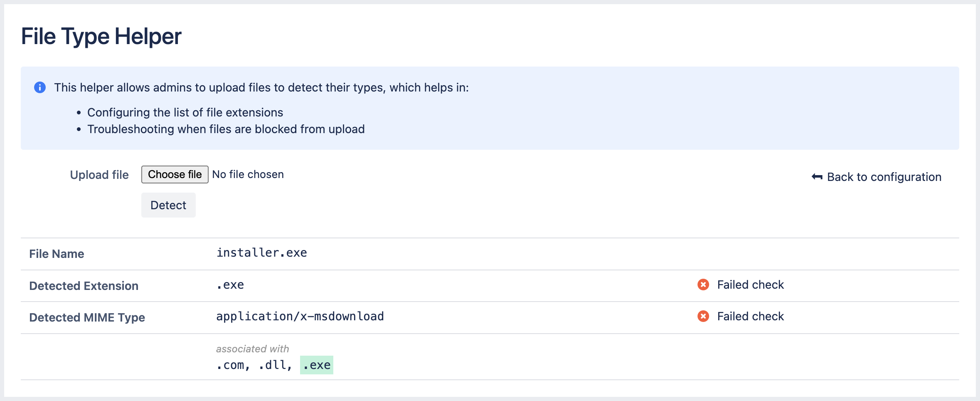Click the No file chosen label
This screenshot has height=401, width=980.
coord(248,174)
